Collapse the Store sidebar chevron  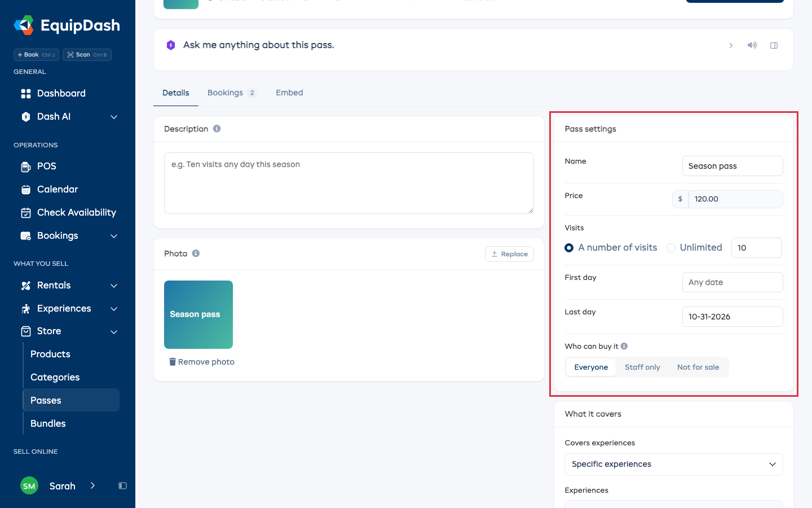point(114,331)
